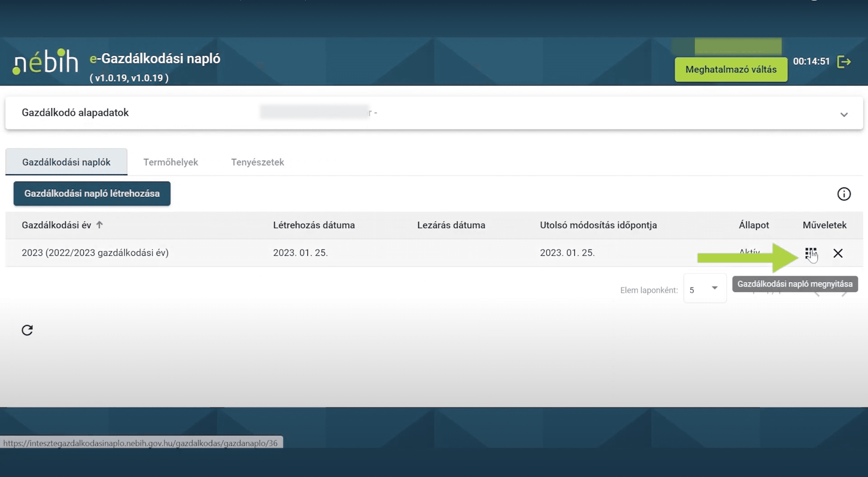Viewport: 868px width, 477px height.
Task: Delete journal with the X icon
Action: click(x=838, y=253)
